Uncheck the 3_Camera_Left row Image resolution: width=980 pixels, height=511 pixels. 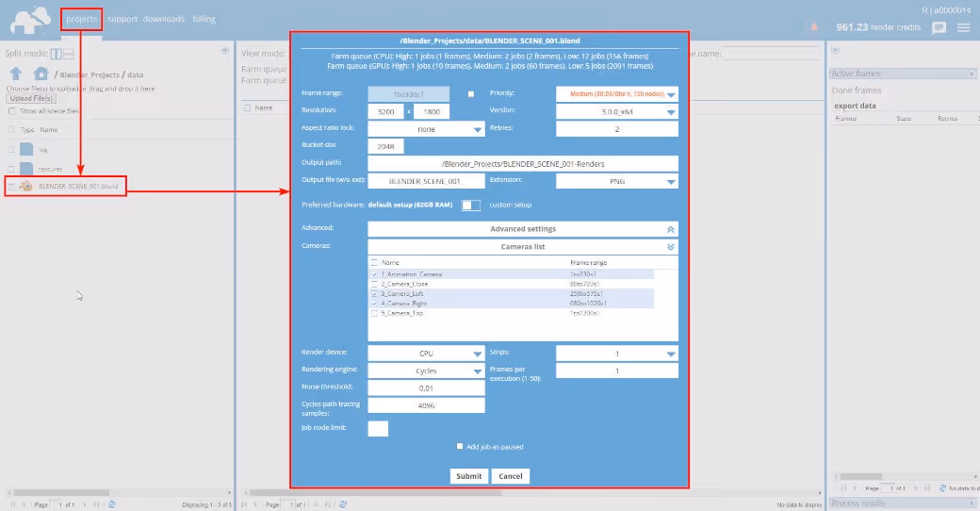click(x=374, y=293)
